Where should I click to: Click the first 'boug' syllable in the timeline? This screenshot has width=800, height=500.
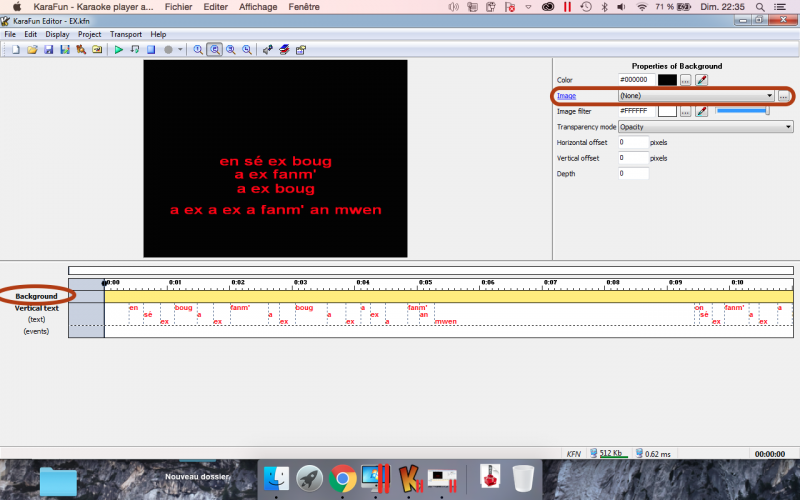point(183,308)
